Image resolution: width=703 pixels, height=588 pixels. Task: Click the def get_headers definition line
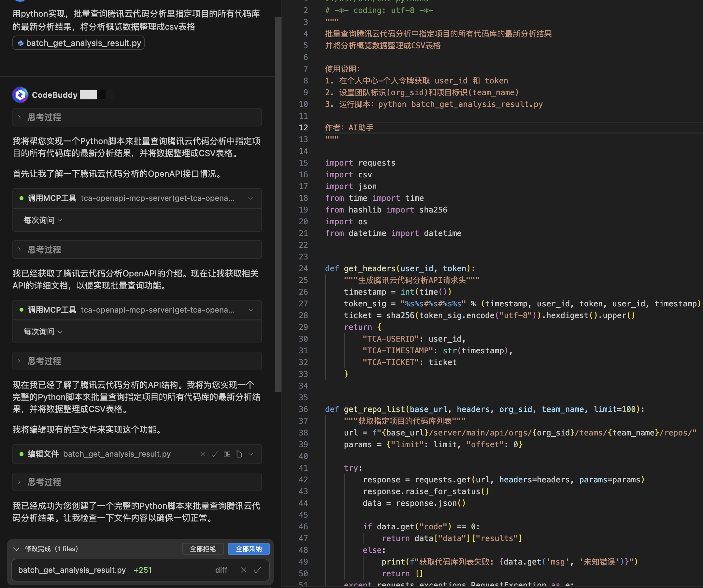(x=400, y=268)
